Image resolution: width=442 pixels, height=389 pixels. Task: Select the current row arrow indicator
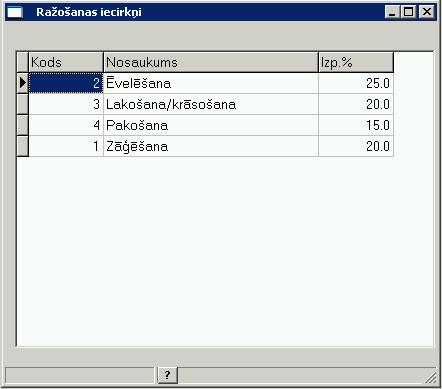pos(23,83)
